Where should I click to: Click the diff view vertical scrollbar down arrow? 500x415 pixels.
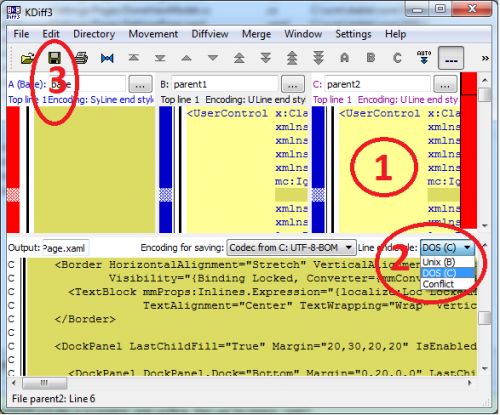[x=485, y=226]
